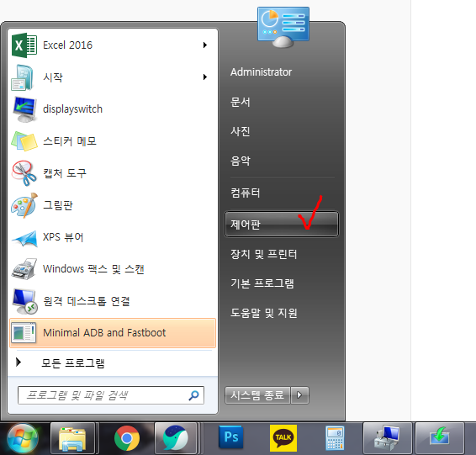The image size is (476, 455).
Task: Open the Administrator personal folder link
Action: click(x=261, y=72)
